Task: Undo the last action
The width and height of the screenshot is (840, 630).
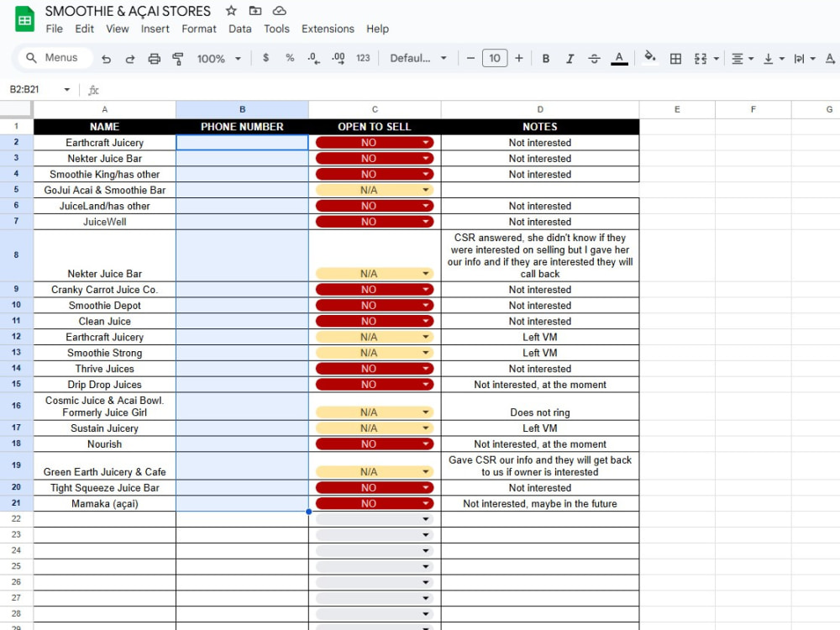Action: click(106, 59)
